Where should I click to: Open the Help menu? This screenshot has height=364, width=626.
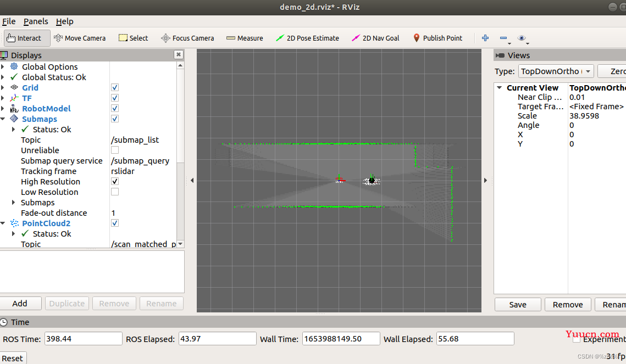65,21
